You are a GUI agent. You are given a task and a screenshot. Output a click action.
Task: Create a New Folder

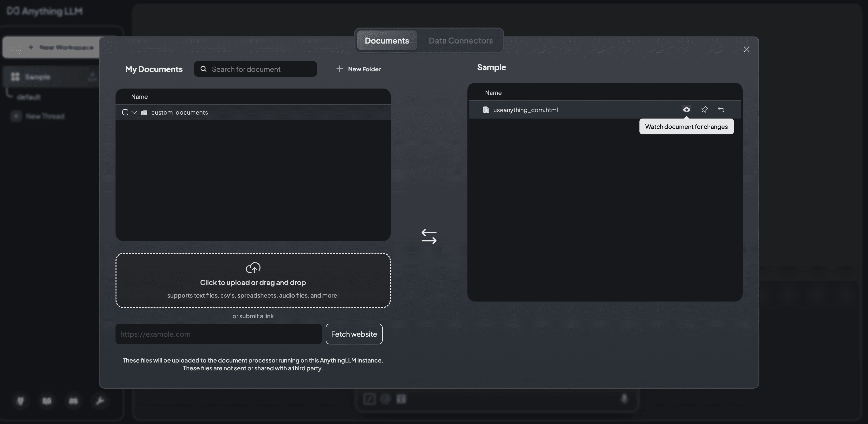click(x=358, y=69)
